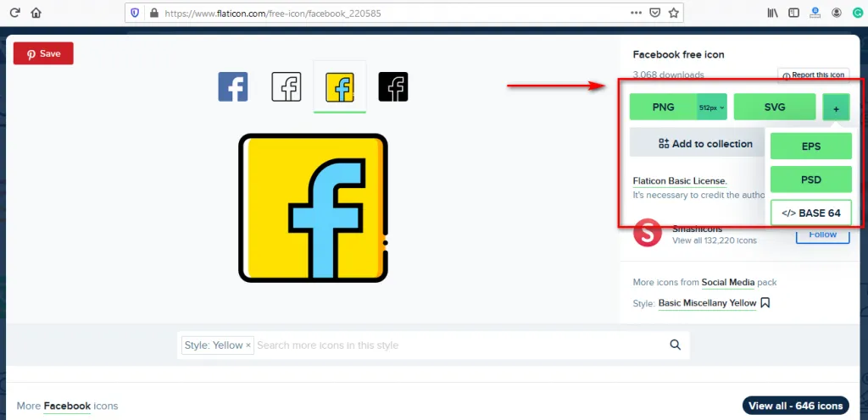Save page to Pocket icon
This screenshot has height=420, width=868.
[x=655, y=13]
